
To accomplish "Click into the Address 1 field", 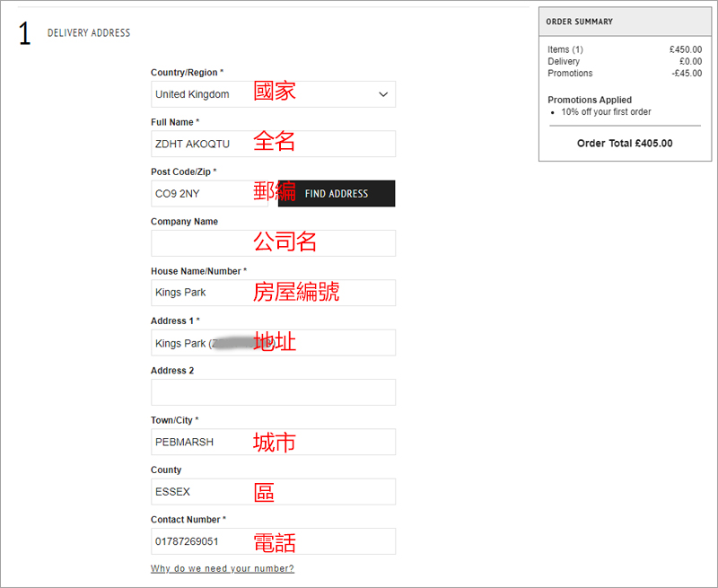I will 273,343.
